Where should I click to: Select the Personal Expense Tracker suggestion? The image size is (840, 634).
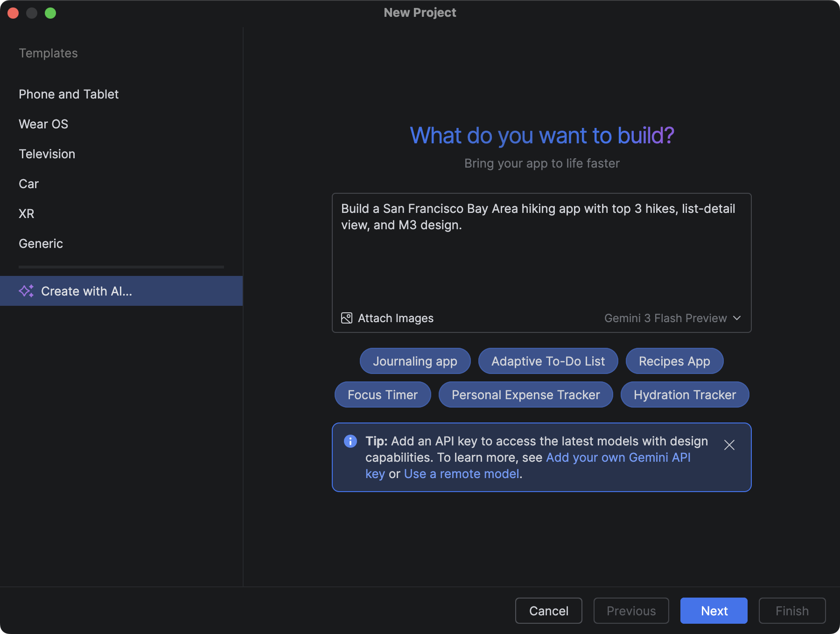[x=525, y=394]
